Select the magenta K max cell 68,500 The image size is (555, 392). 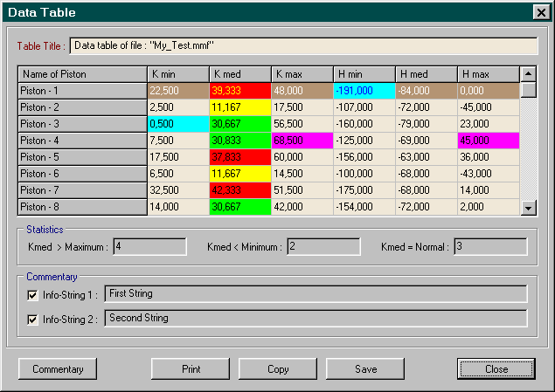pyautogui.click(x=301, y=141)
